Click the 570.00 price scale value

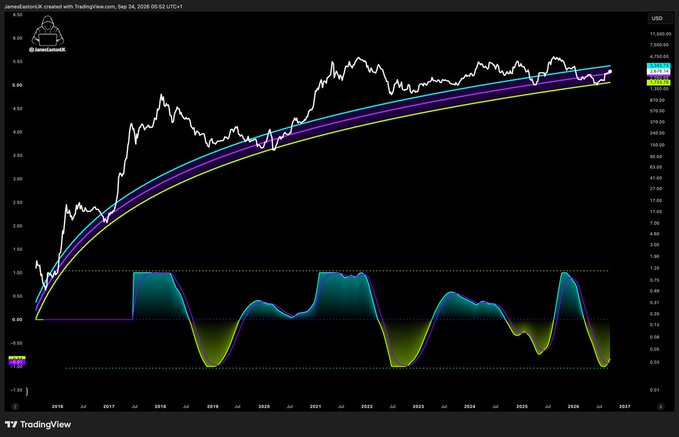point(658,111)
